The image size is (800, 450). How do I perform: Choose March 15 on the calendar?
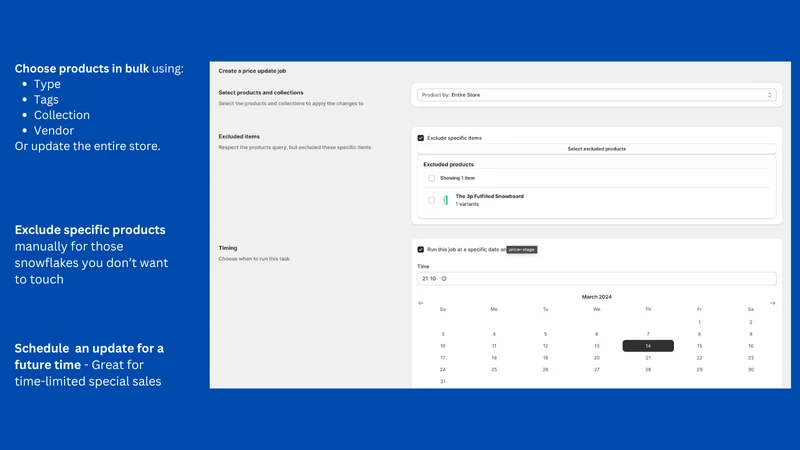(x=699, y=346)
